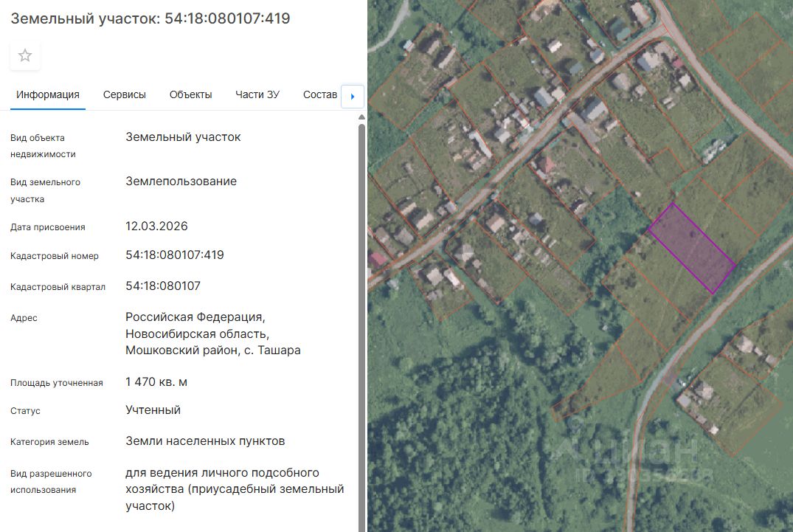Show more tabs with the right arrow
793x532 pixels.
[x=353, y=96]
